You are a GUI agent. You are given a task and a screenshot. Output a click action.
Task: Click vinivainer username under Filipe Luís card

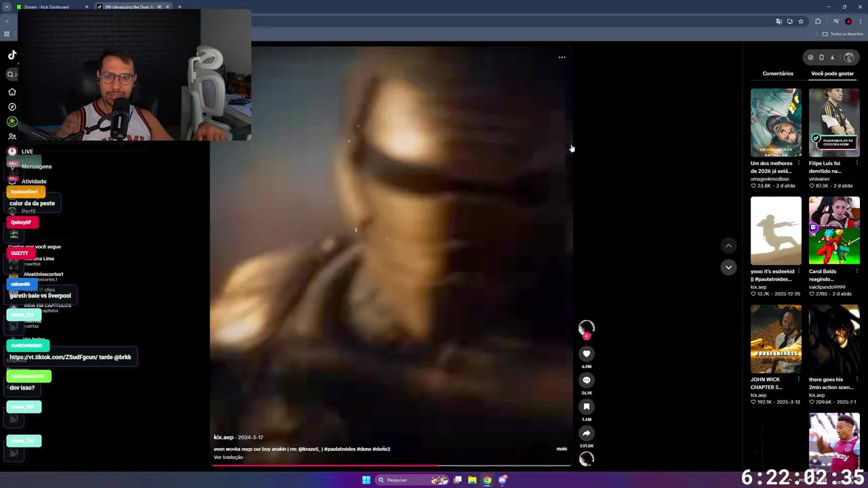click(819, 179)
